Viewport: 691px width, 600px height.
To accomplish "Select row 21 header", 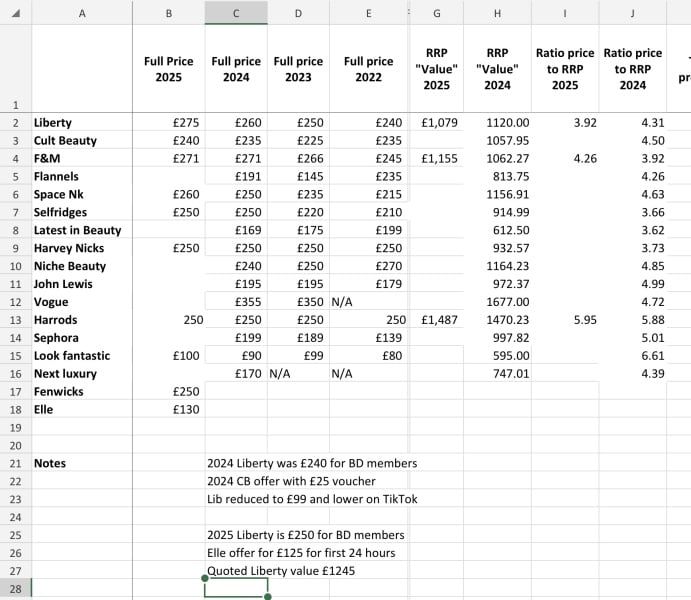I will 16,463.
